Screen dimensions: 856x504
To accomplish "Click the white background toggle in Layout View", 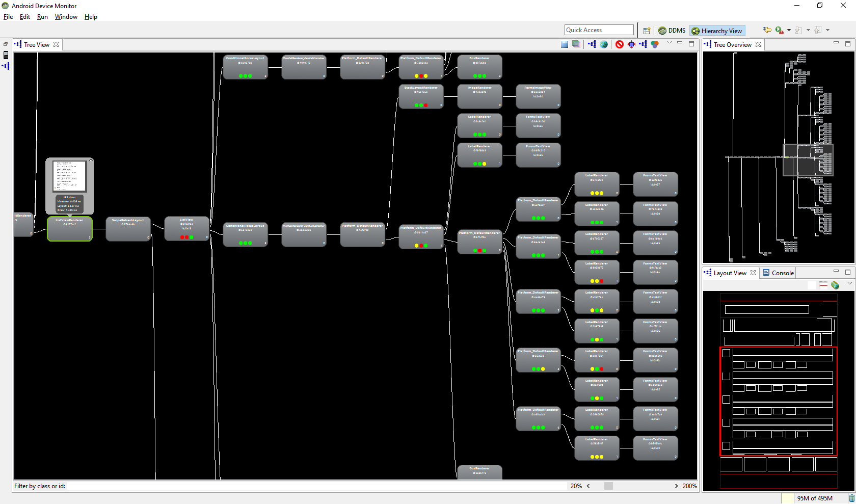I will click(812, 285).
